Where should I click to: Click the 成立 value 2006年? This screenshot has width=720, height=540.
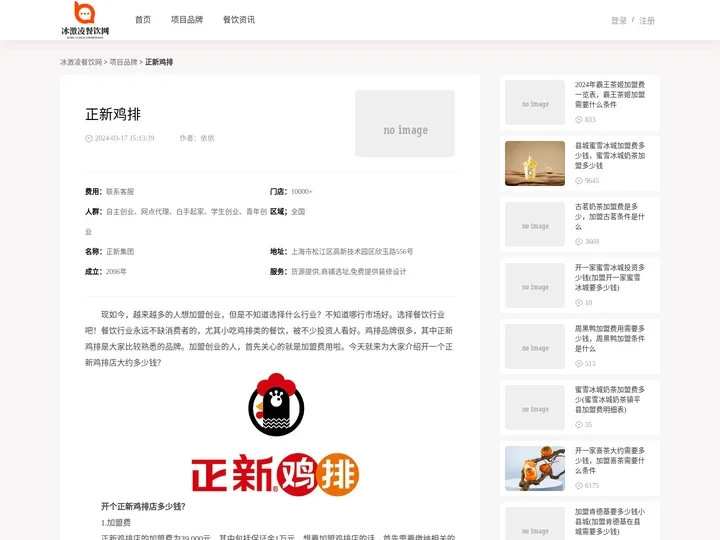click(116, 272)
